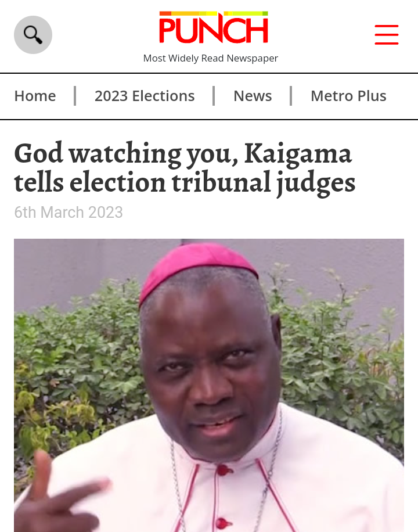Click the colored stripe above the PUNCH logo
Screen dimensions: 418x532
[x=214, y=13]
